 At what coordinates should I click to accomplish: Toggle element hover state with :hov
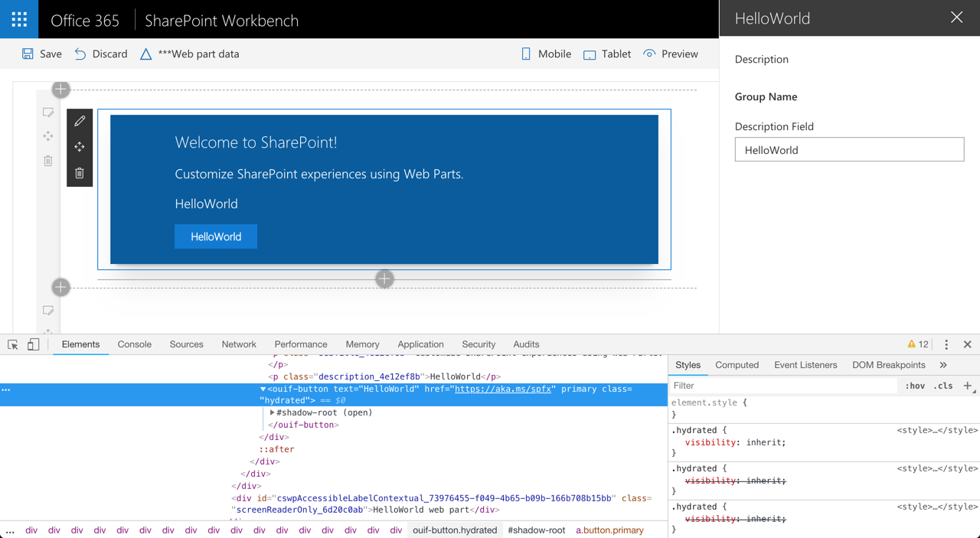(x=916, y=386)
